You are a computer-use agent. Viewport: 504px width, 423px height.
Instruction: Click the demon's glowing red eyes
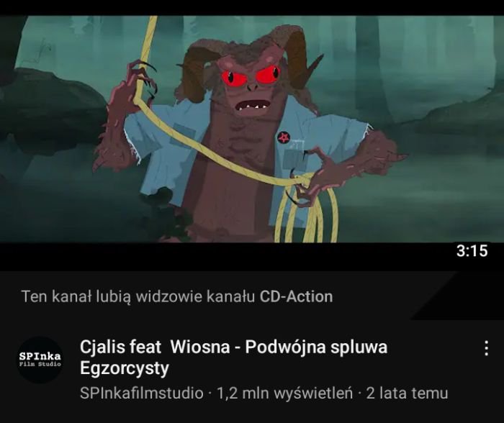(249, 76)
